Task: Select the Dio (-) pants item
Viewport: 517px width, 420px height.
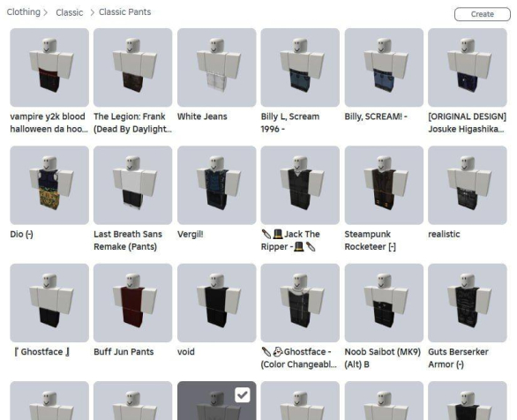Action: point(49,185)
